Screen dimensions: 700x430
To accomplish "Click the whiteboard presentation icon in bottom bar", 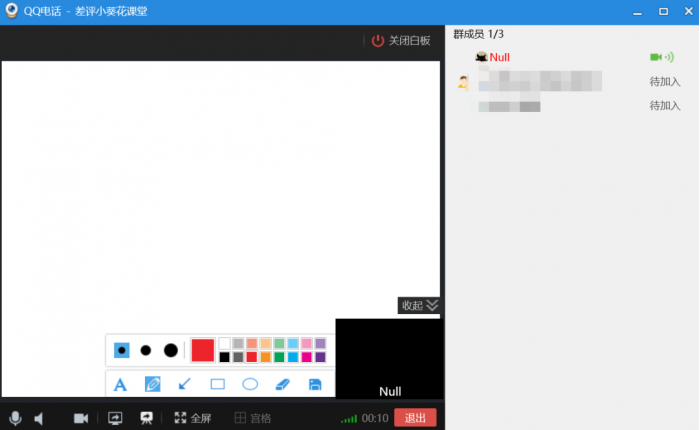I will point(146,418).
